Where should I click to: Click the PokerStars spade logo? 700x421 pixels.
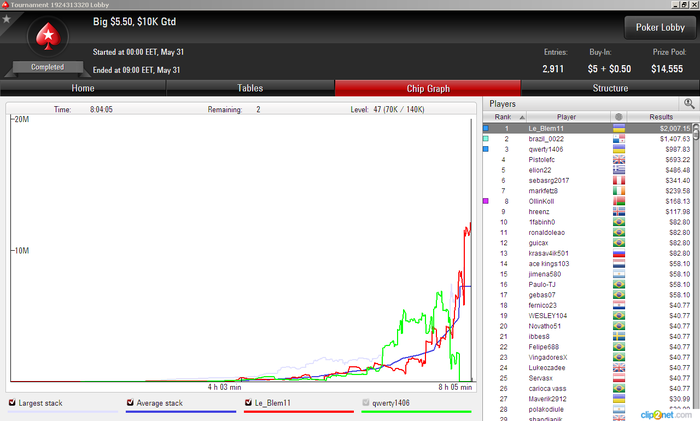(48, 37)
